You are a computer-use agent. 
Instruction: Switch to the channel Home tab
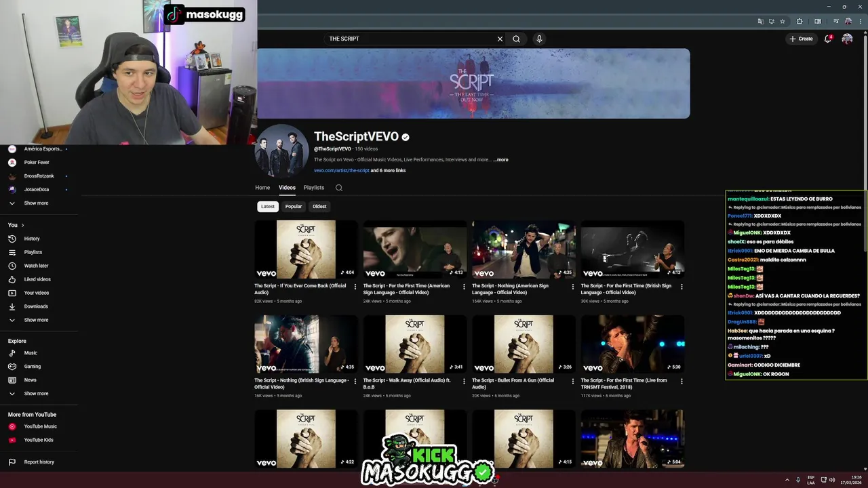point(262,188)
